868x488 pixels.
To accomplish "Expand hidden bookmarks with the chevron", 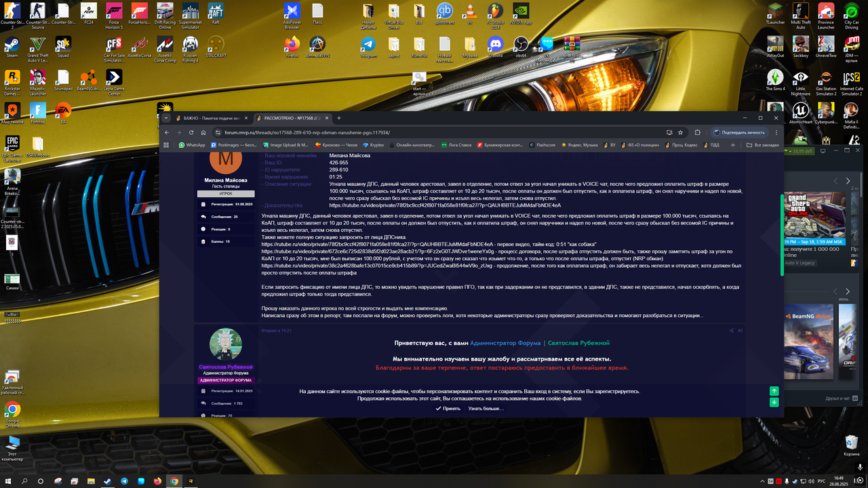I will pos(734,145).
